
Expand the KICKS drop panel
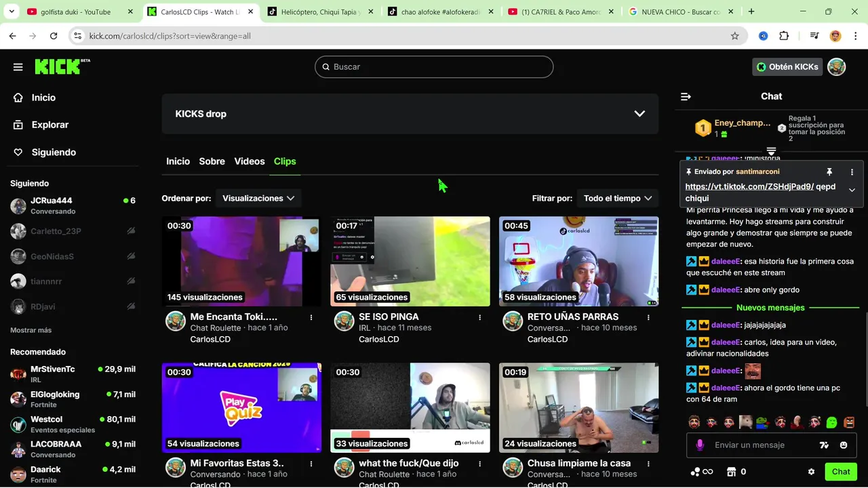click(x=639, y=114)
